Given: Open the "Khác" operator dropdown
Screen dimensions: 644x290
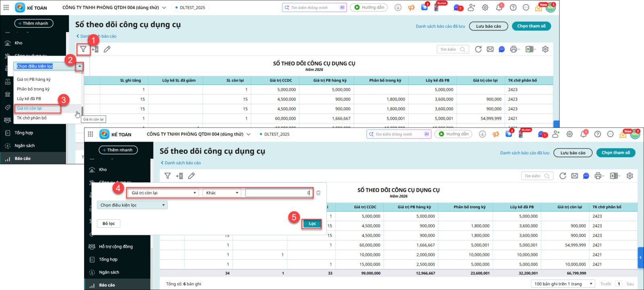Looking at the screenshot, I should coord(222,193).
